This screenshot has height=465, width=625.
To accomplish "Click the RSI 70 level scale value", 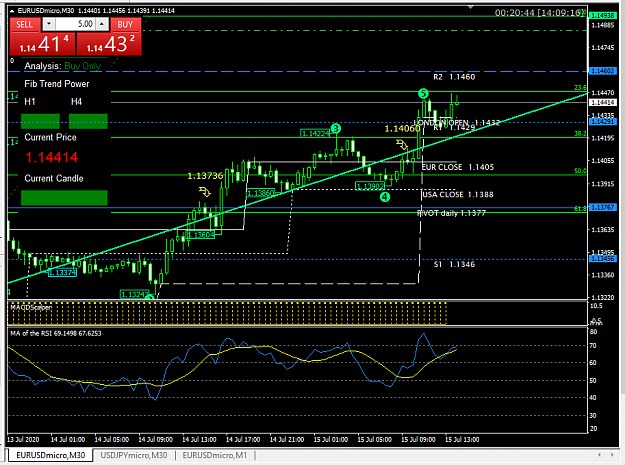I will [x=593, y=345].
